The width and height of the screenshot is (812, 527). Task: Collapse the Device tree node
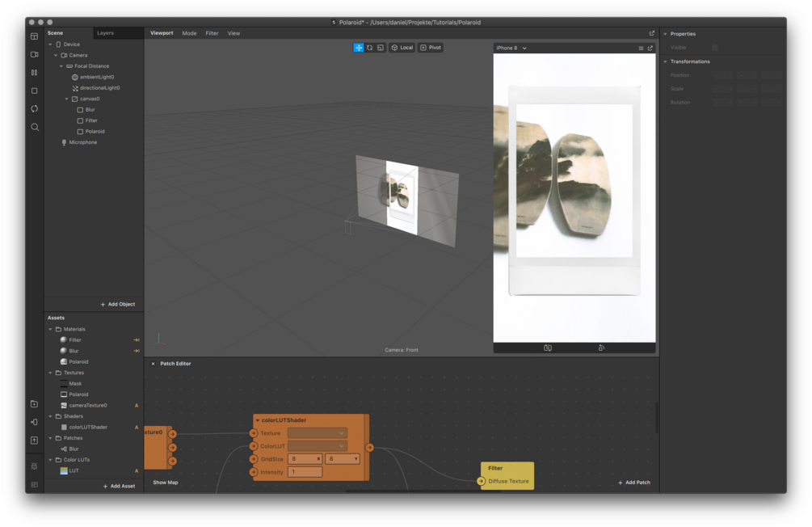(50, 44)
